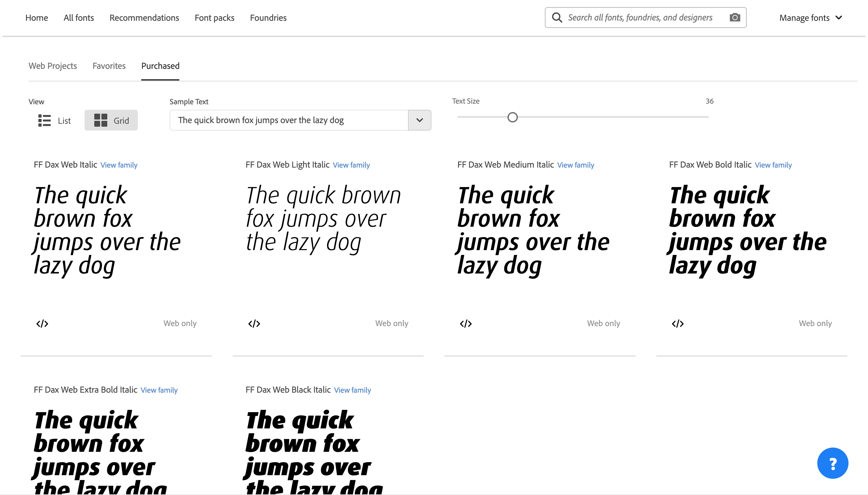868x495 pixels.
Task: Click the font search input field
Action: click(x=640, y=17)
